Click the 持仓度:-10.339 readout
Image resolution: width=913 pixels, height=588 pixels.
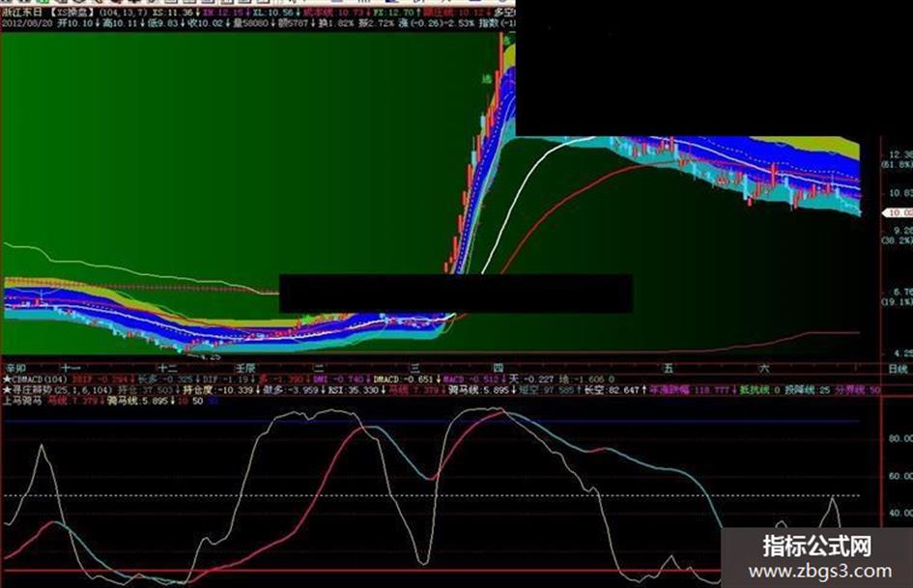click(217, 390)
